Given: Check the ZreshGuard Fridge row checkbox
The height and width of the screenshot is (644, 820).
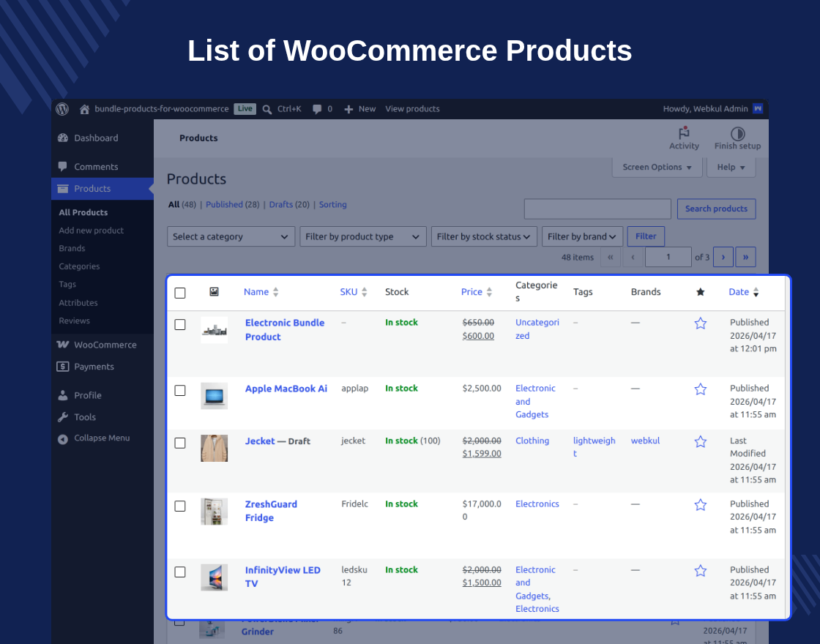Looking at the screenshot, I should coord(180,506).
